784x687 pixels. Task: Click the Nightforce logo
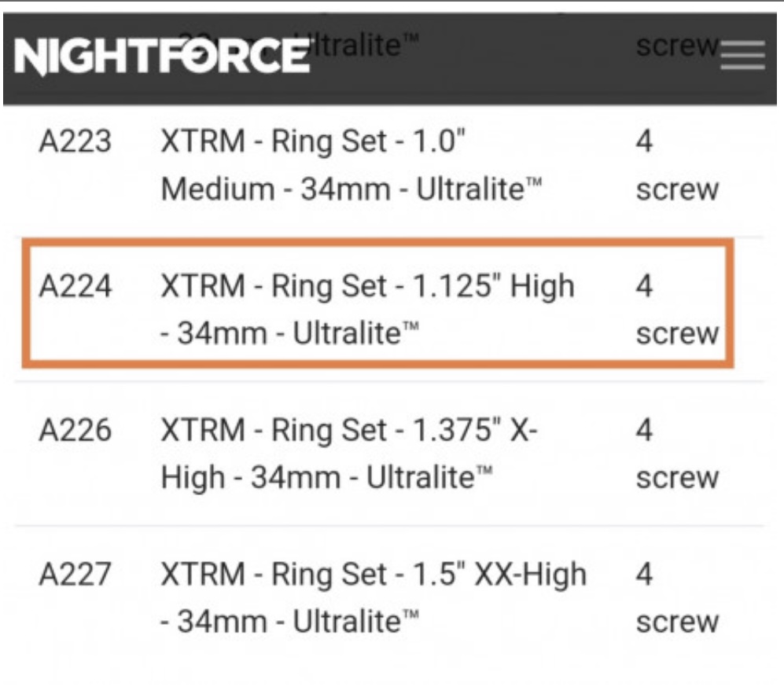[x=162, y=56]
